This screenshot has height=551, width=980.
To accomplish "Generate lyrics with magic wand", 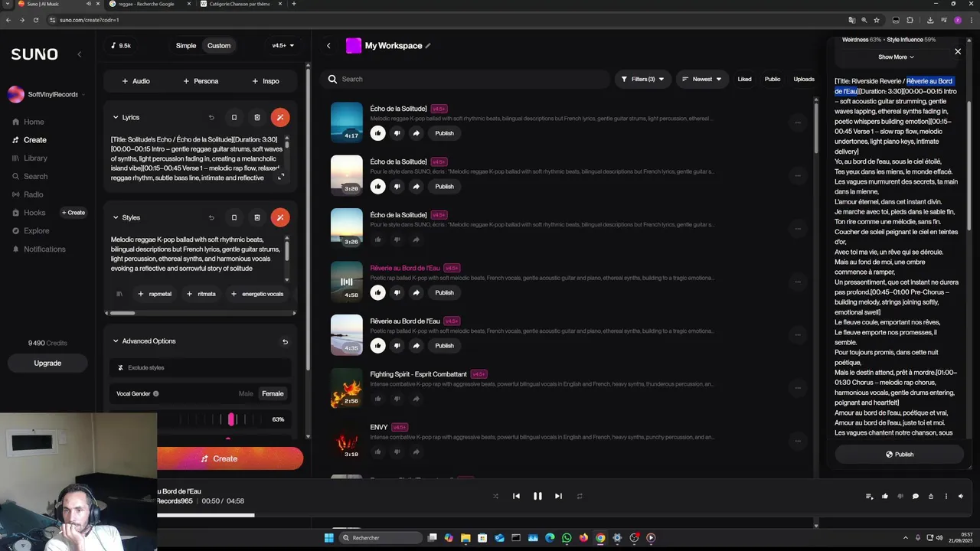I will pyautogui.click(x=280, y=117).
